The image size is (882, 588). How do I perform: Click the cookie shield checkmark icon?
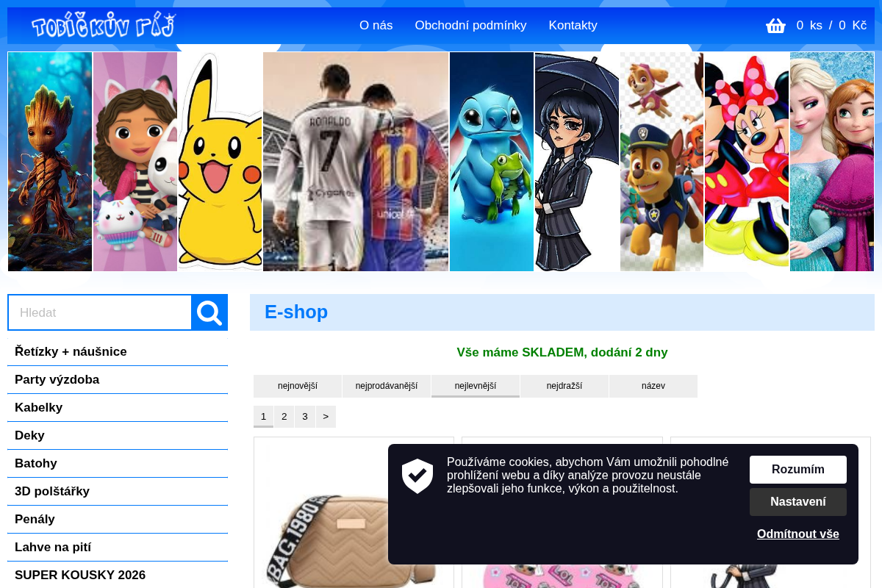[417, 476]
